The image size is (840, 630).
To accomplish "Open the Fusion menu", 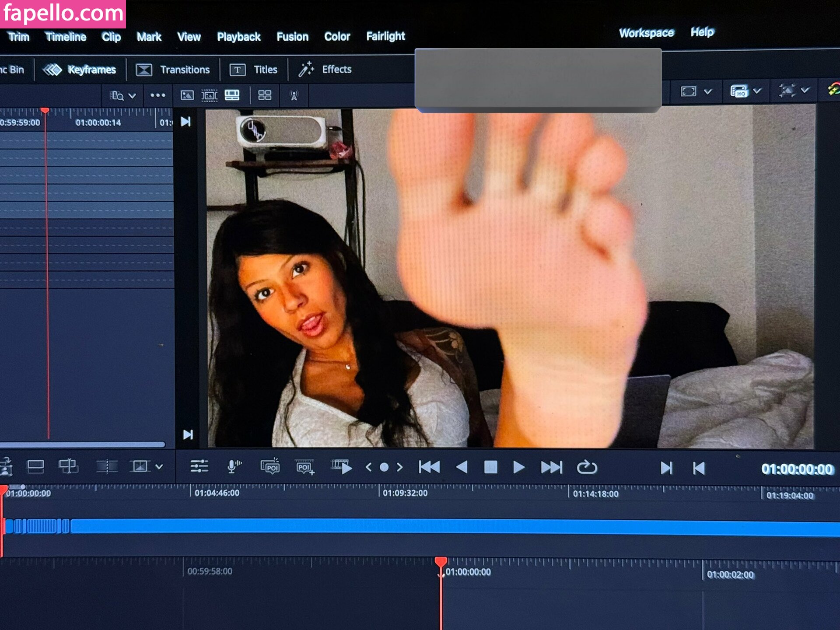I will pyautogui.click(x=292, y=37).
